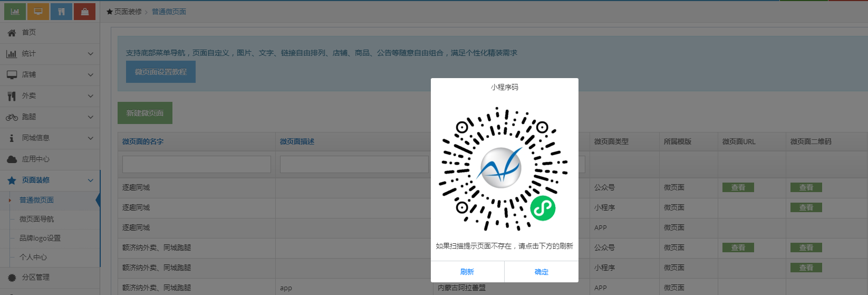Screen dimensions: 868x295
Task: Click the red shopping bag top icon
Action: (84, 12)
